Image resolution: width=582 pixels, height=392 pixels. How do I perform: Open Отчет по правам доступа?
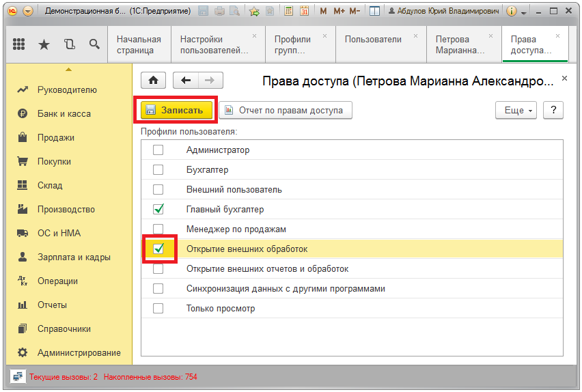pyautogui.click(x=285, y=111)
